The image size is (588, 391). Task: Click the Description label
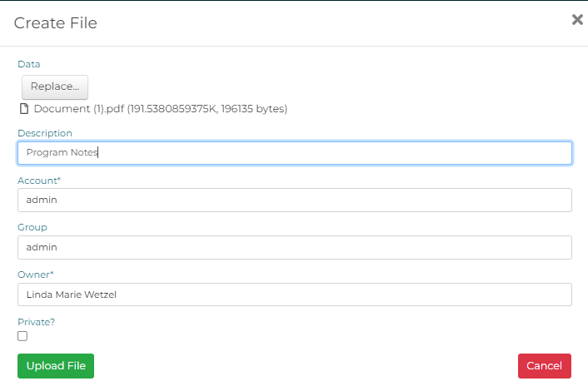pyautogui.click(x=45, y=133)
